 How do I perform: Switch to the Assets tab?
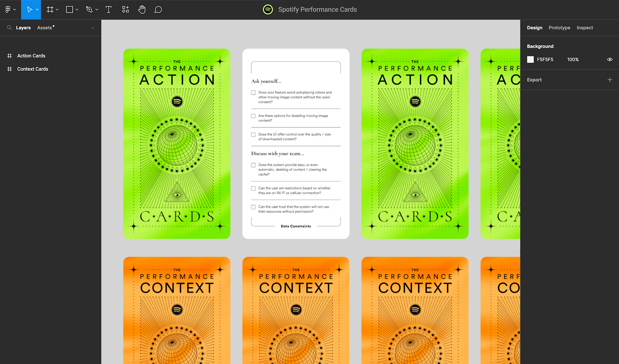tap(45, 28)
